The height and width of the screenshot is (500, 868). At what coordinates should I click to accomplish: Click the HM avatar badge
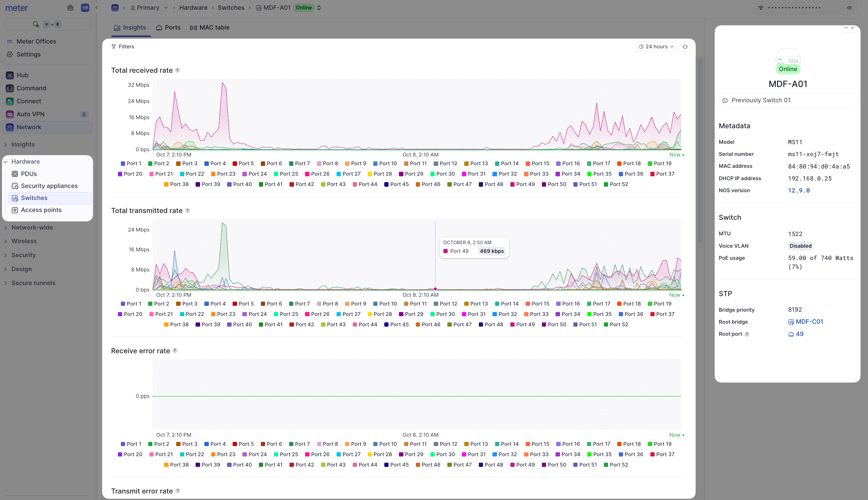(x=85, y=7)
